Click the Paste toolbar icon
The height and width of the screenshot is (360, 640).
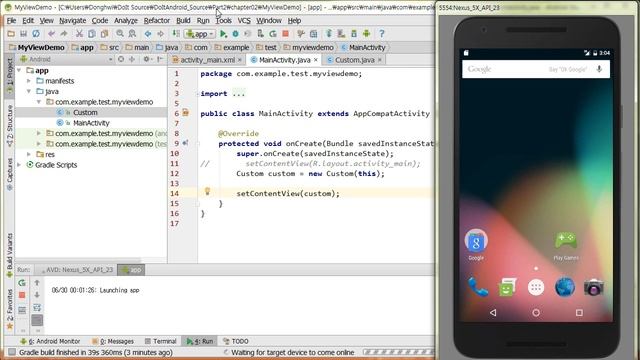(104, 34)
